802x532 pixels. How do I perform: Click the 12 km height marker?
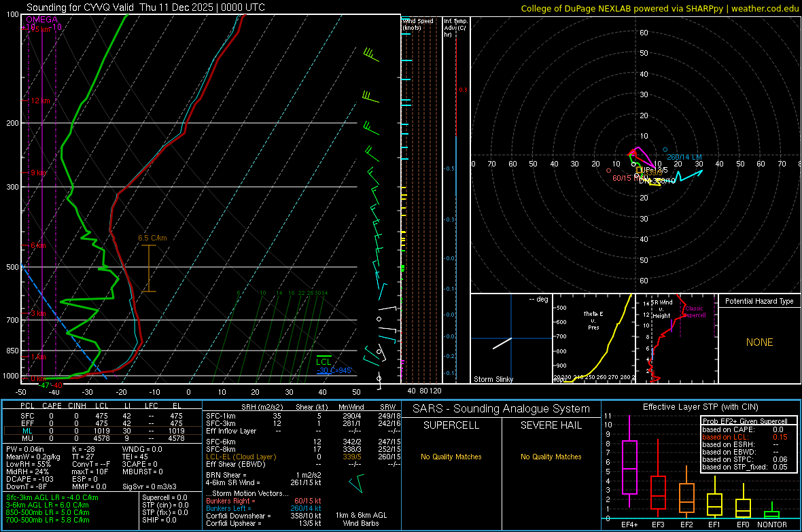[40, 101]
